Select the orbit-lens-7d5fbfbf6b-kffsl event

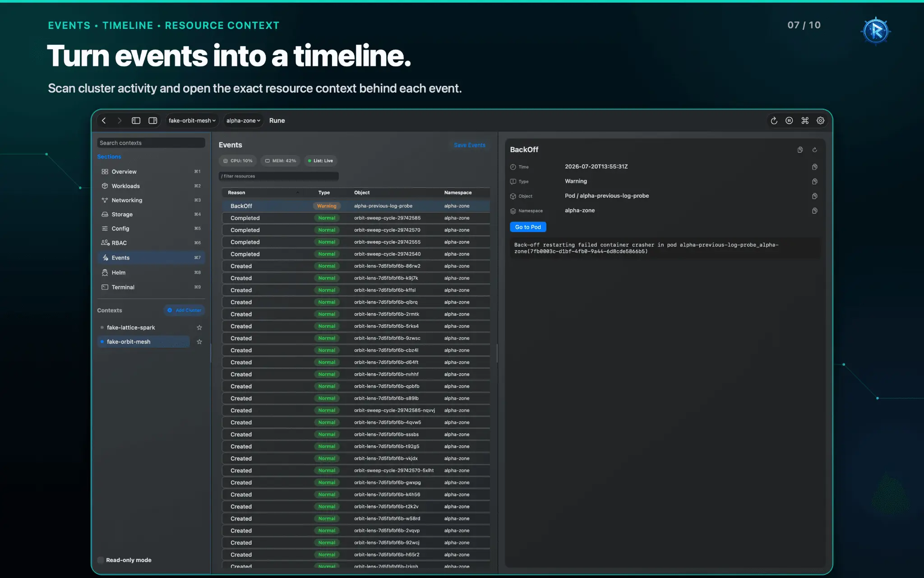tap(356, 290)
